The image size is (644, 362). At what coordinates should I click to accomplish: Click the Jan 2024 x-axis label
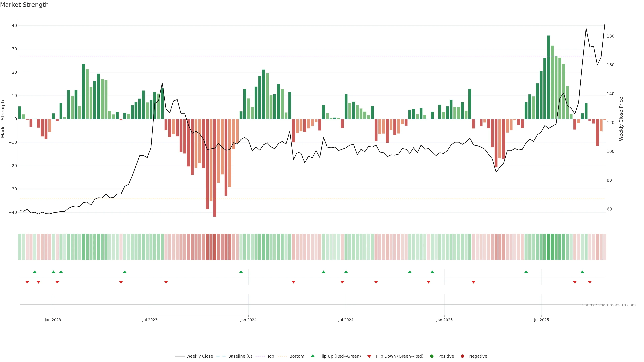click(248, 320)
